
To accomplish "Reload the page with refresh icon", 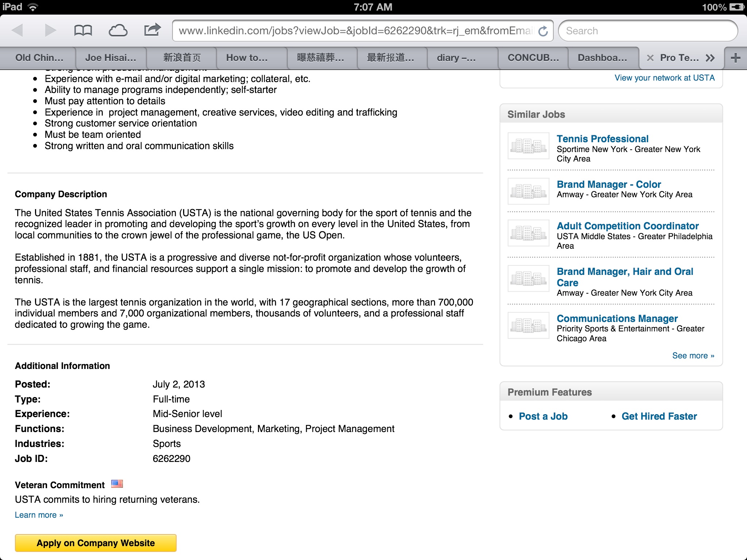I will click(543, 31).
